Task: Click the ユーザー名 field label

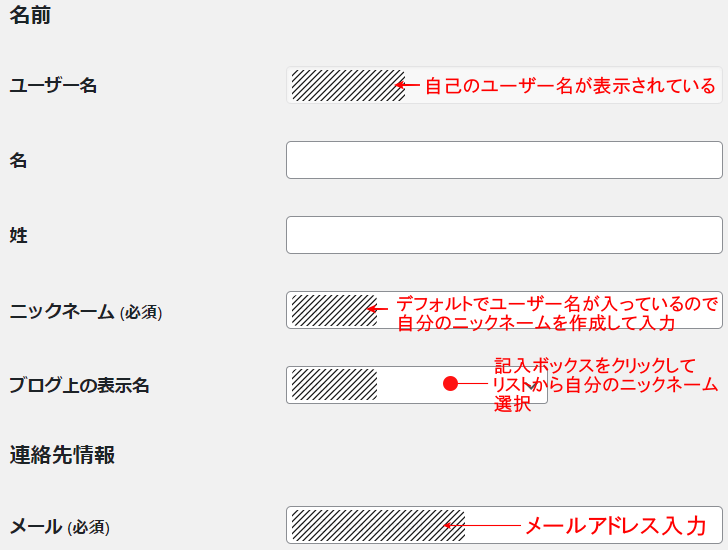Action: [53, 86]
